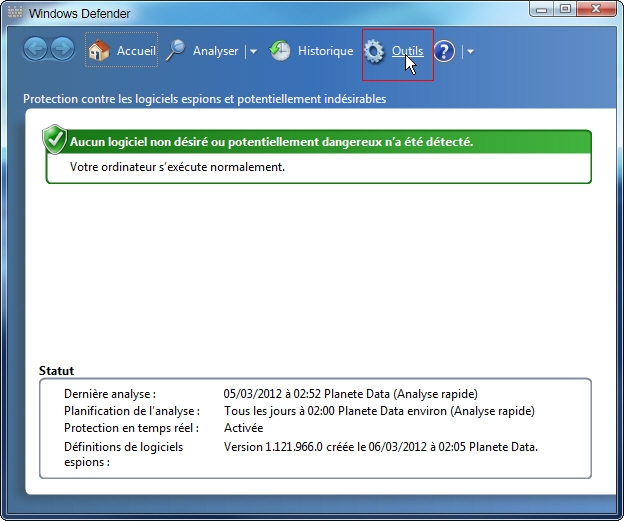Select text 'Votre ordinateur s'exécute normalement.'
Screen dimensions: 624x521
click(177, 167)
